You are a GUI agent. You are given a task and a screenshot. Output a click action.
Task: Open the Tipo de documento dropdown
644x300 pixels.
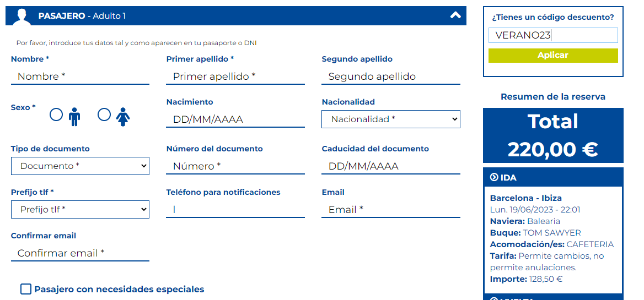[80, 166]
